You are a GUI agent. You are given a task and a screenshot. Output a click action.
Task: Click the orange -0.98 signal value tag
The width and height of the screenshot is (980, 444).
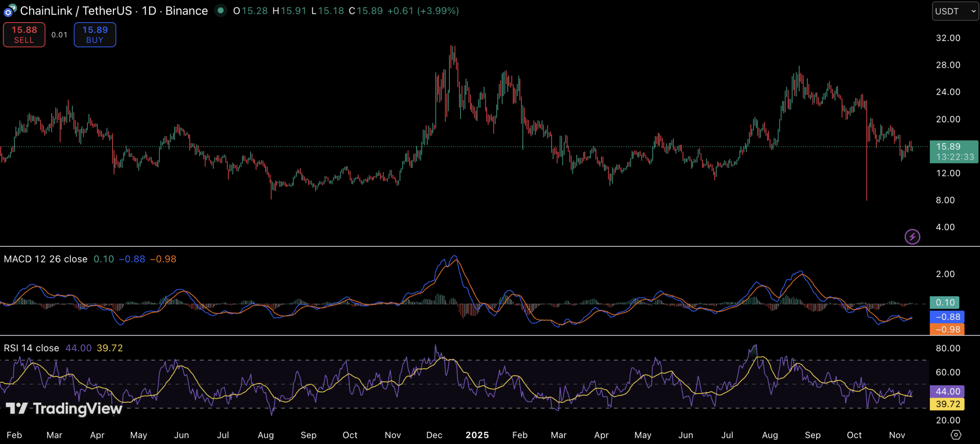(x=947, y=329)
